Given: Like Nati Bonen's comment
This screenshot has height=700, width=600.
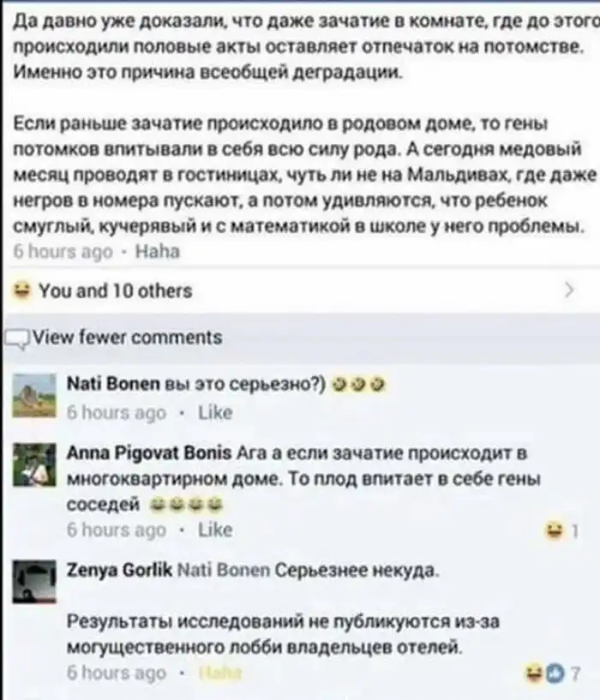Looking at the screenshot, I should pyautogui.click(x=215, y=412).
